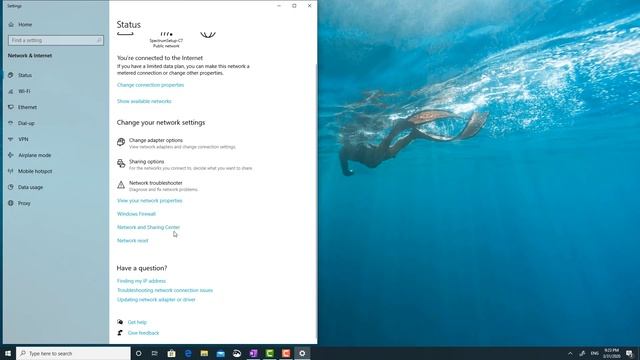Open Finding my IP address help link

[x=141, y=281]
